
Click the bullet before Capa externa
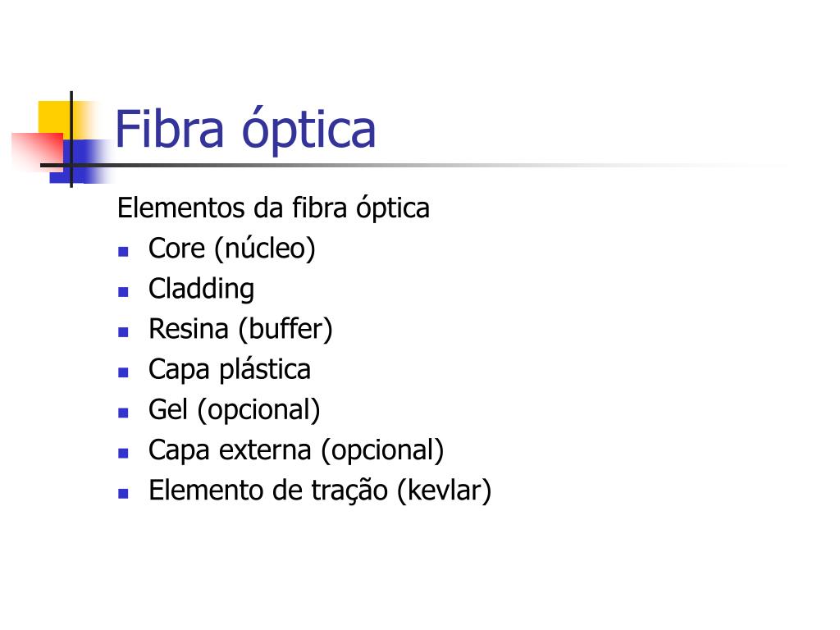[123, 453]
